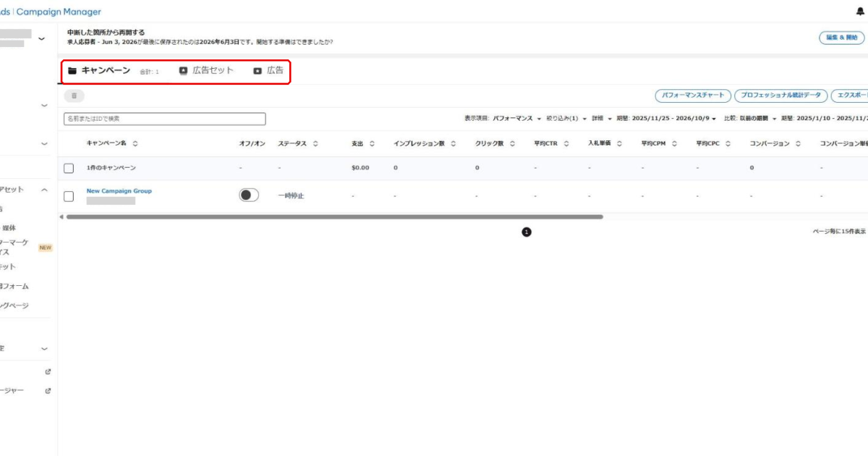Go to page 1 pagination button
868x456 pixels.
[527, 232]
